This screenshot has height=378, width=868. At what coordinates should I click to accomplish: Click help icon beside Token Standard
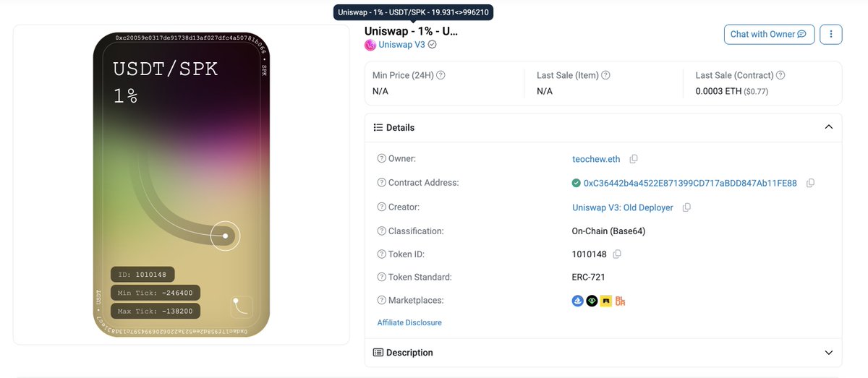pos(382,277)
